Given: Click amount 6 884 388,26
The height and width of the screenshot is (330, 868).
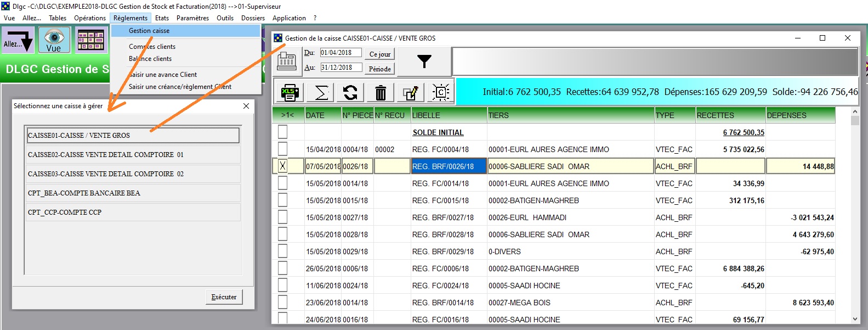Looking at the screenshot, I should coord(744,269).
